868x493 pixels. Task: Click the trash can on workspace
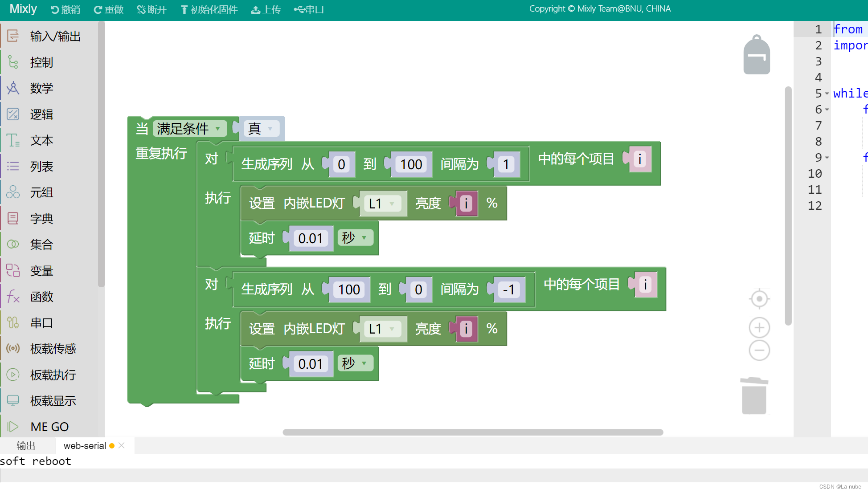click(754, 396)
